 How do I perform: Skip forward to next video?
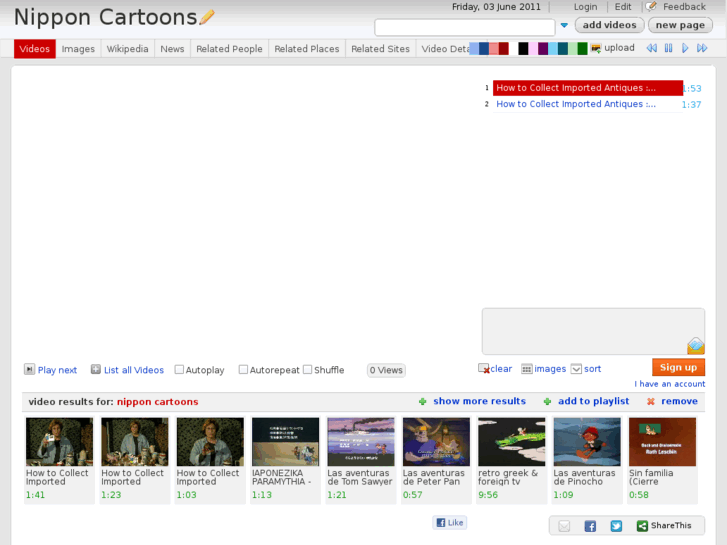click(702, 48)
